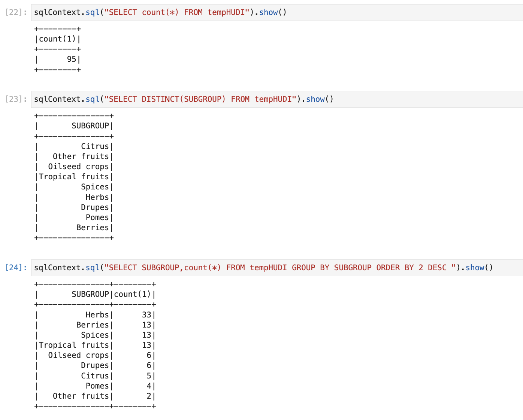Click the count(1) header in cell 22 output
Viewport: 523px width, 420px height.
(x=57, y=39)
